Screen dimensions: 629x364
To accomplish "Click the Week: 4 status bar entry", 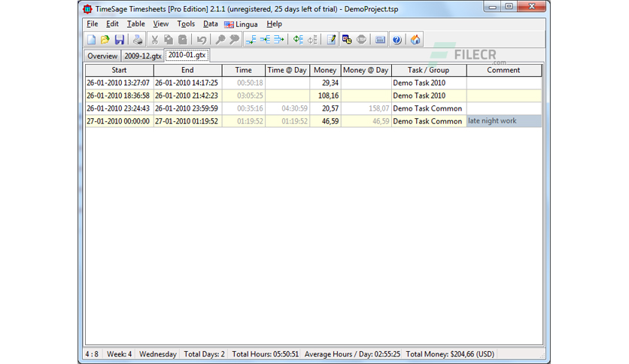I will [119, 354].
